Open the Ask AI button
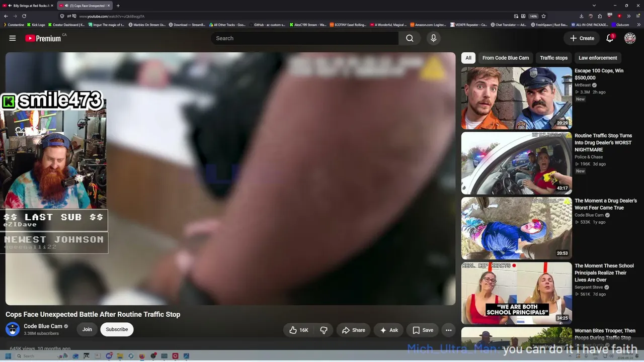Viewport: 644px width, 362px height. pos(388,330)
